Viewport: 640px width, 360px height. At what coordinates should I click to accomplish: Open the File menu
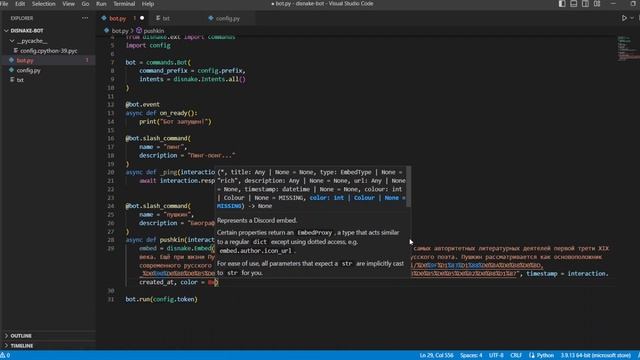[4, 4]
